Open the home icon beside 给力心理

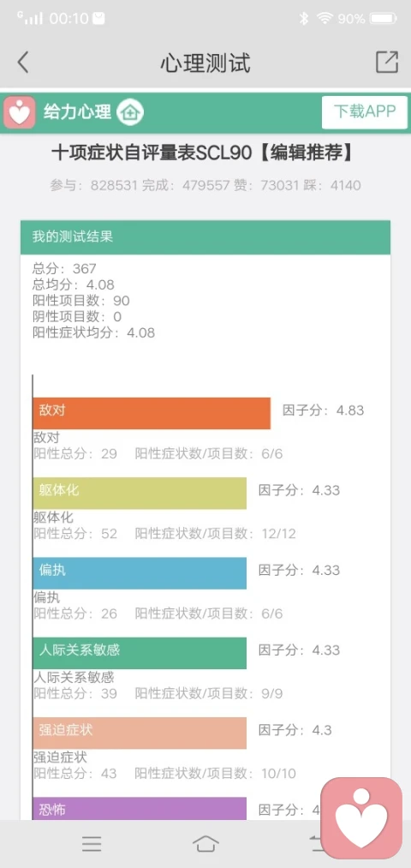pos(130,112)
